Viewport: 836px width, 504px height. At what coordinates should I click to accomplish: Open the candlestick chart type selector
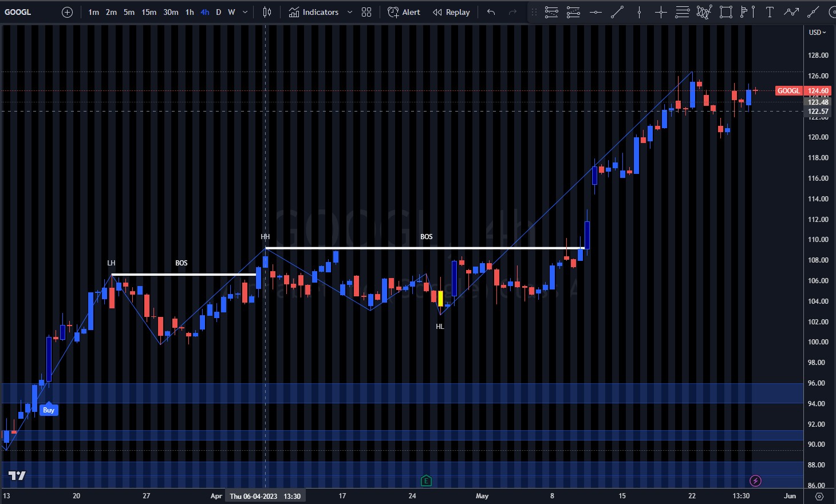[x=267, y=12]
